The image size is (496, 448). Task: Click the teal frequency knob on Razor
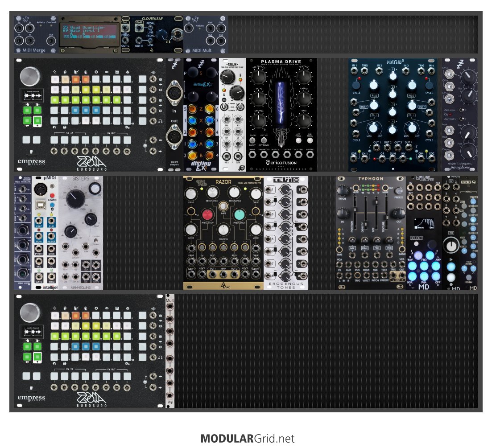click(239, 214)
